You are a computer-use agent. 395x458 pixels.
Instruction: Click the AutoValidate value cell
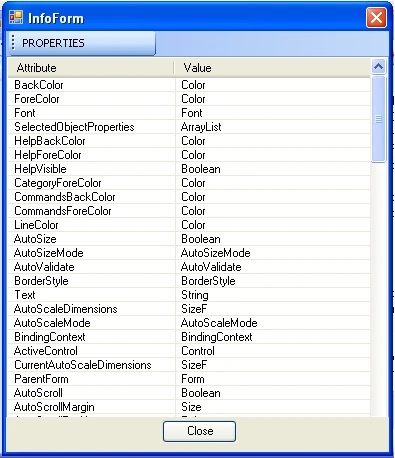click(x=273, y=267)
